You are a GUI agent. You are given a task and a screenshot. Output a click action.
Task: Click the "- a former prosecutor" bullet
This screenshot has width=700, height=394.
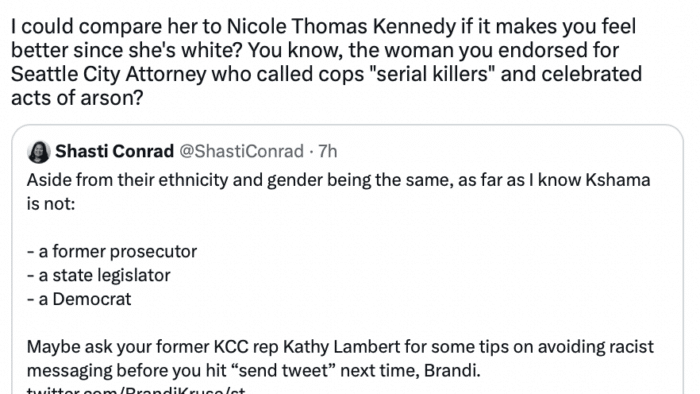(112, 252)
